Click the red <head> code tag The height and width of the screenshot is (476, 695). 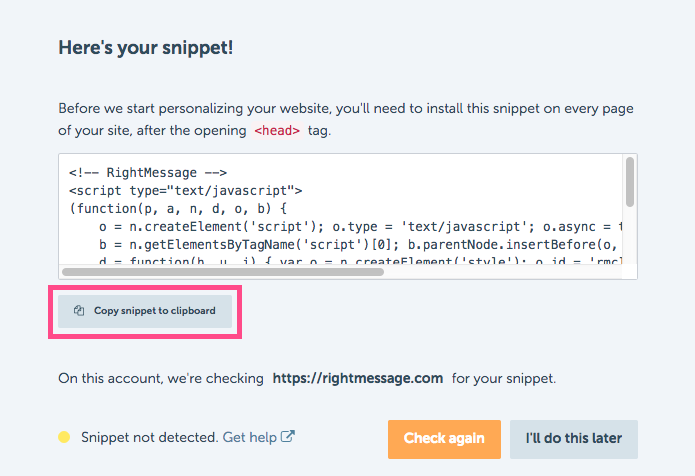click(x=277, y=131)
